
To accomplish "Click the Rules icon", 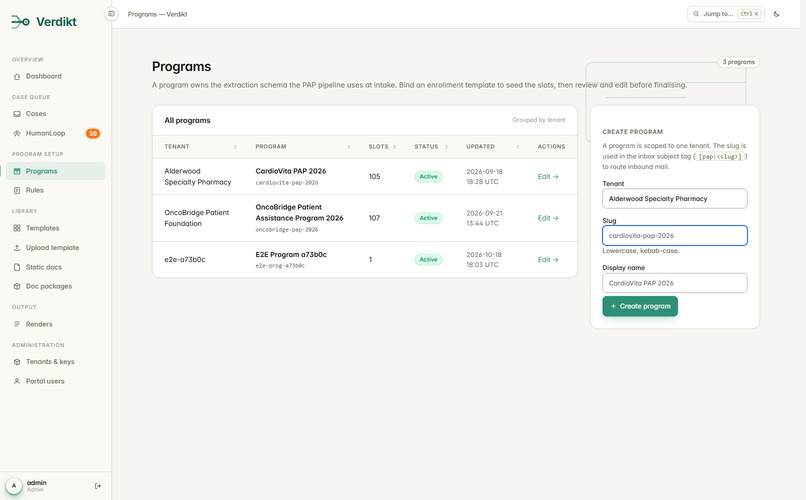I will pyautogui.click(x=17, y=191).
